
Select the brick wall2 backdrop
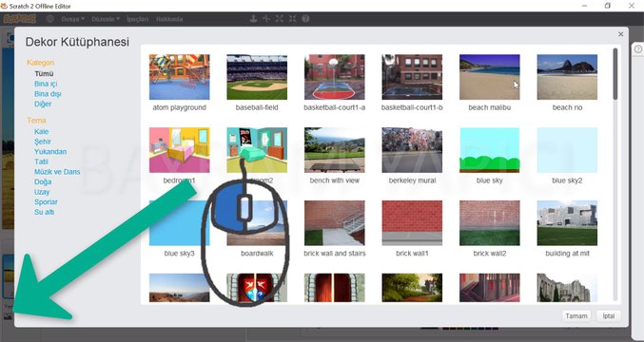(490, 223)
